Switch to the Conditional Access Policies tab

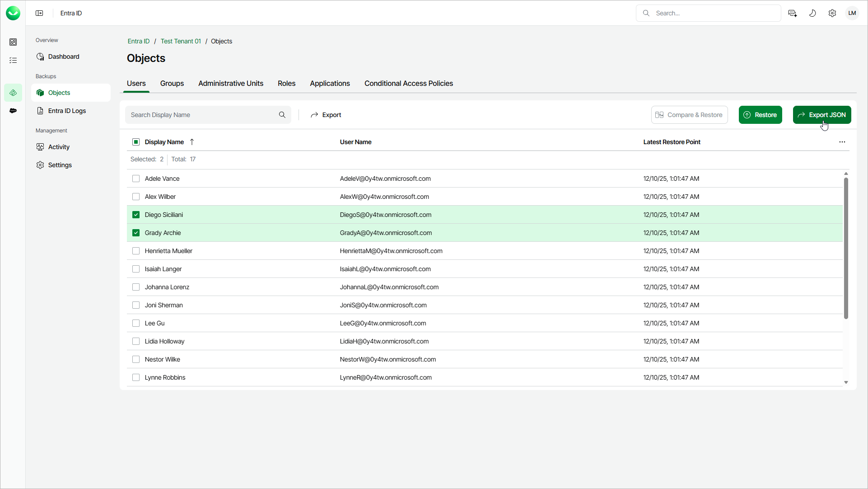click(x=409, y=83)
